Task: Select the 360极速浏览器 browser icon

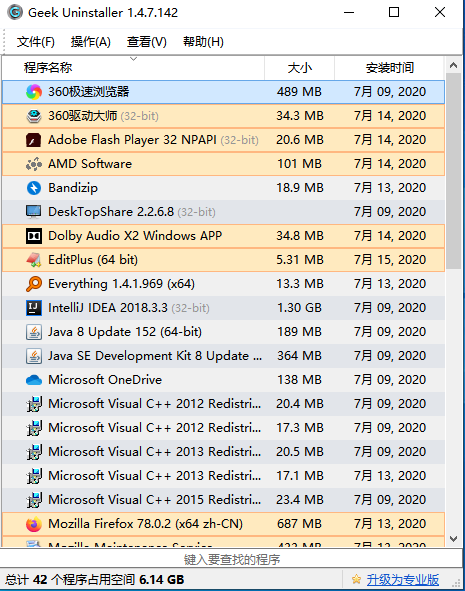Action: (34, 92)
